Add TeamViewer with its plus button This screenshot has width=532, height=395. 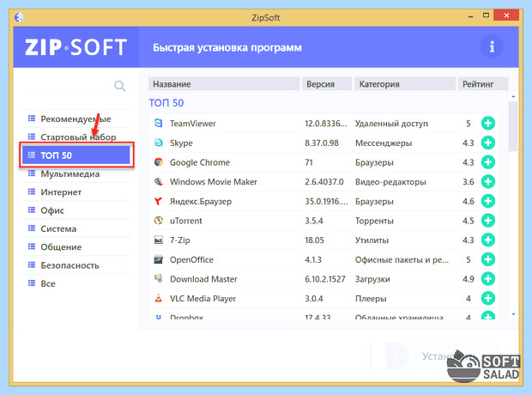(488, 124)
